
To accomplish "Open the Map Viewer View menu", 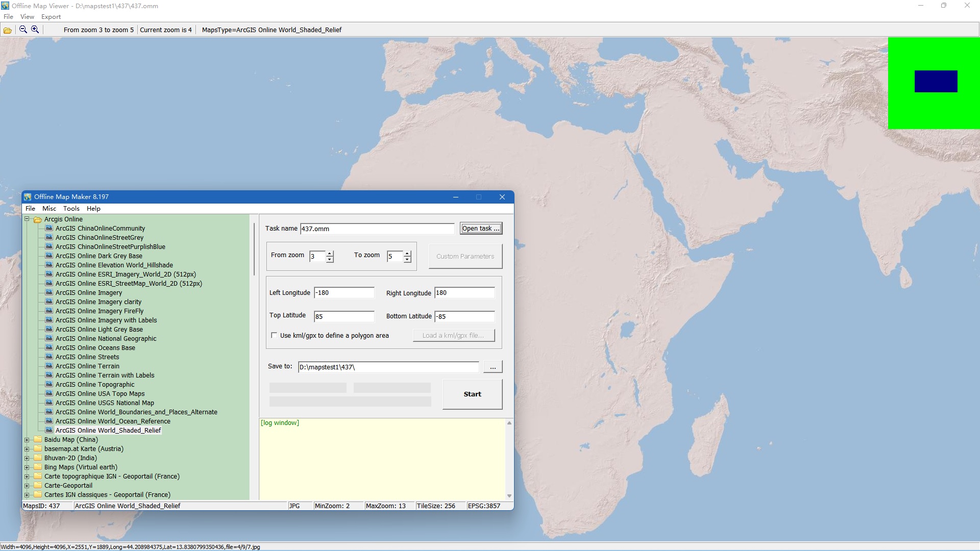I will click(x=27, y=17).
